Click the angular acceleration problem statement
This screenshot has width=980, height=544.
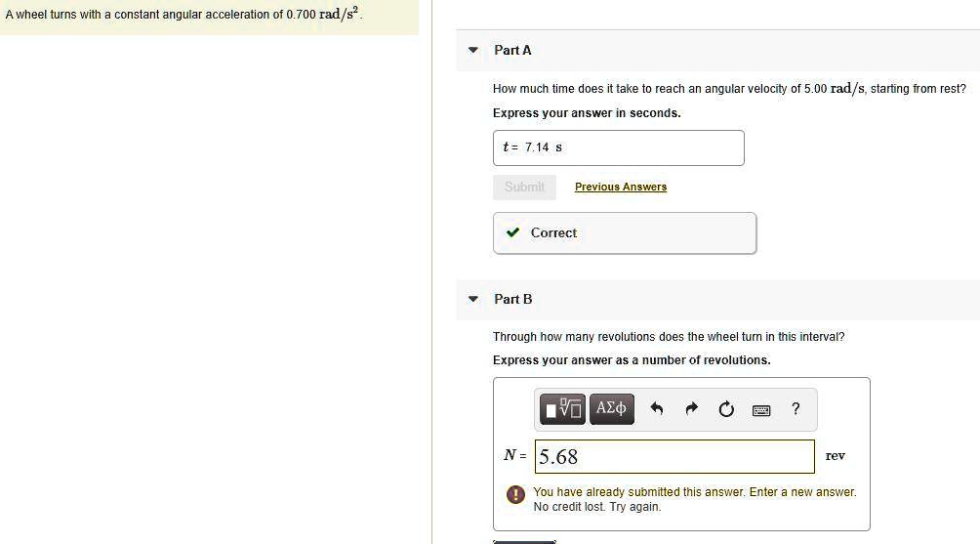(183, 16)
